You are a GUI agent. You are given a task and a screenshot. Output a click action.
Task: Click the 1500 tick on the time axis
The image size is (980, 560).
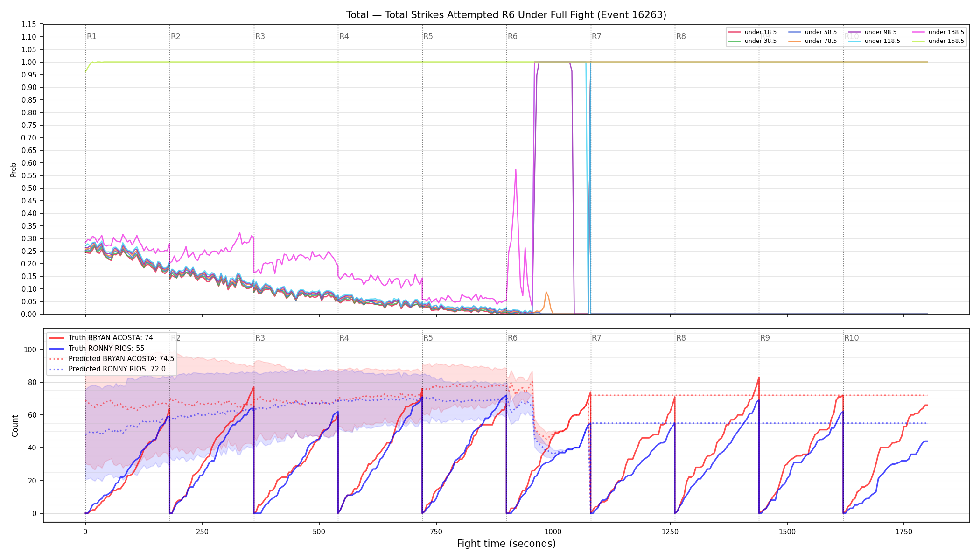pyautogui.click(x=787, y=532)
